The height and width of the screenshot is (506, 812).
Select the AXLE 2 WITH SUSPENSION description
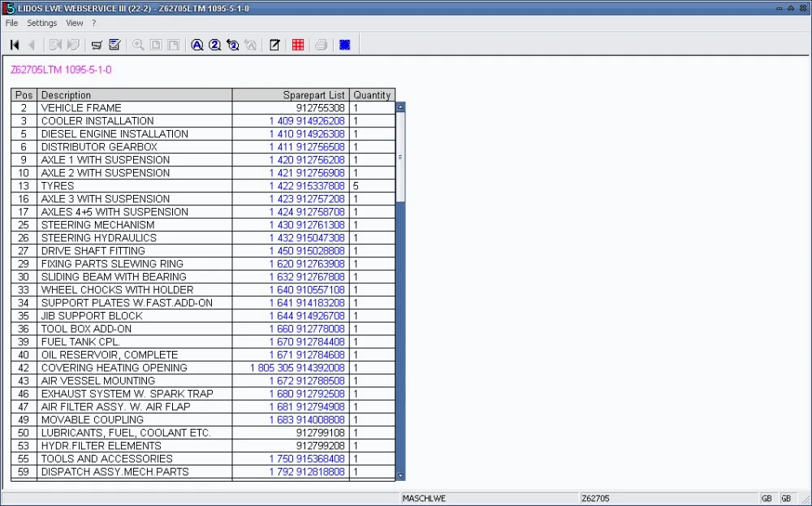pyautogui.click(x=105, y=173)
